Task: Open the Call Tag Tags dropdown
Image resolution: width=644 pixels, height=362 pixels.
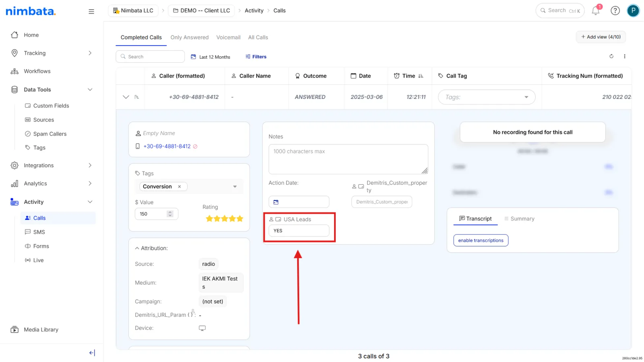Action: [x=487, y=97]
